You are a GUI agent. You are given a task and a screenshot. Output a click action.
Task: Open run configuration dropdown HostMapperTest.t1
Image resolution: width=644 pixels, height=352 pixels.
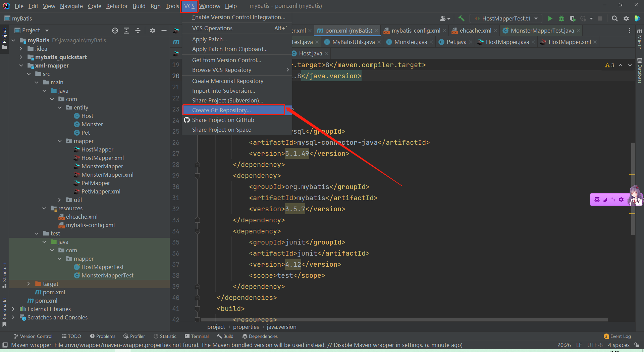[506, 18]
